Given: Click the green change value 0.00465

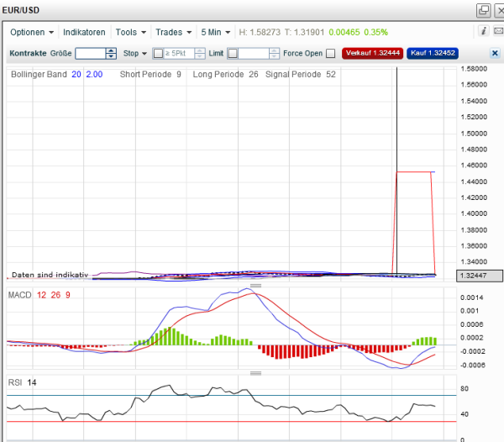Looking at the screenshot, I should (344, 32).
